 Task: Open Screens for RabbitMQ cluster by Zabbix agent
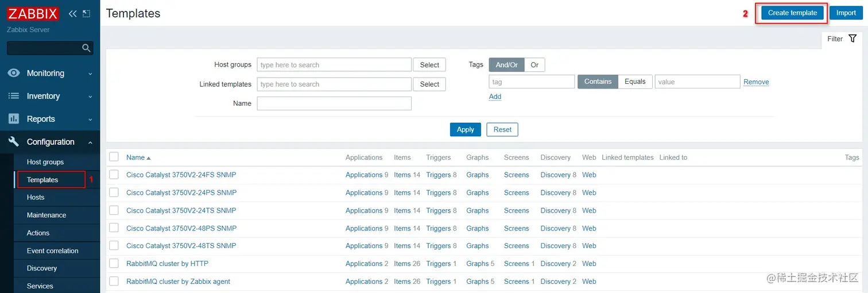pyautogui.click(x=516, y=282)
